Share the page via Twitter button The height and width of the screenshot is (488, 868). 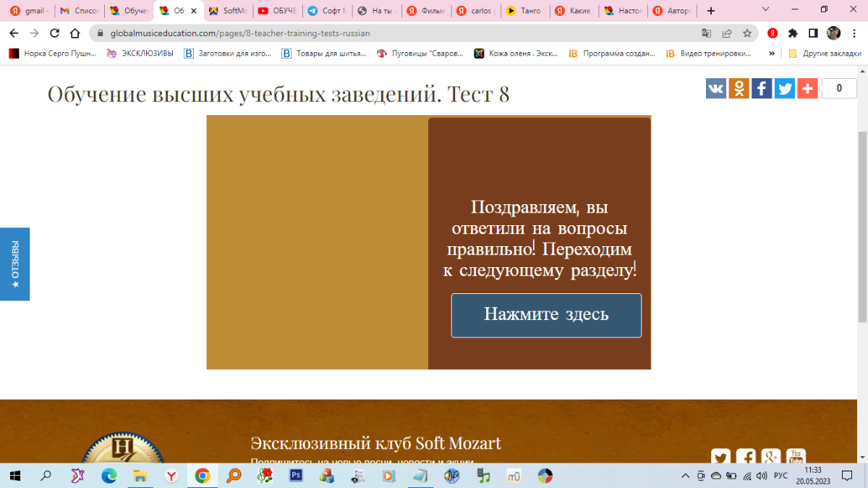click(785, 88)
